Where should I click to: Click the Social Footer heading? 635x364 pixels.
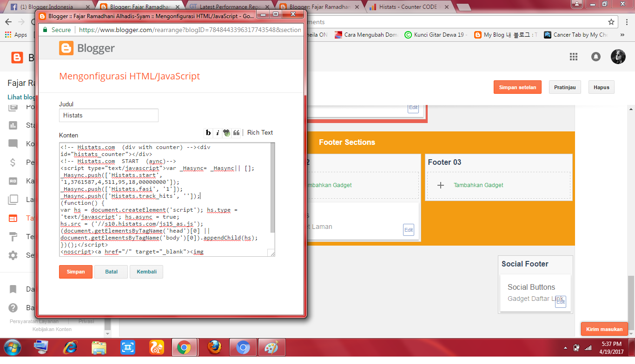coord(525,264)
